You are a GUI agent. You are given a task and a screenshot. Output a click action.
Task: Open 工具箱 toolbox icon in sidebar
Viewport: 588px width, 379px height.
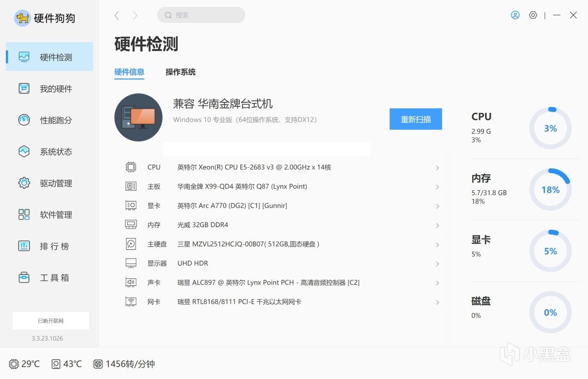tap(24, 278)
